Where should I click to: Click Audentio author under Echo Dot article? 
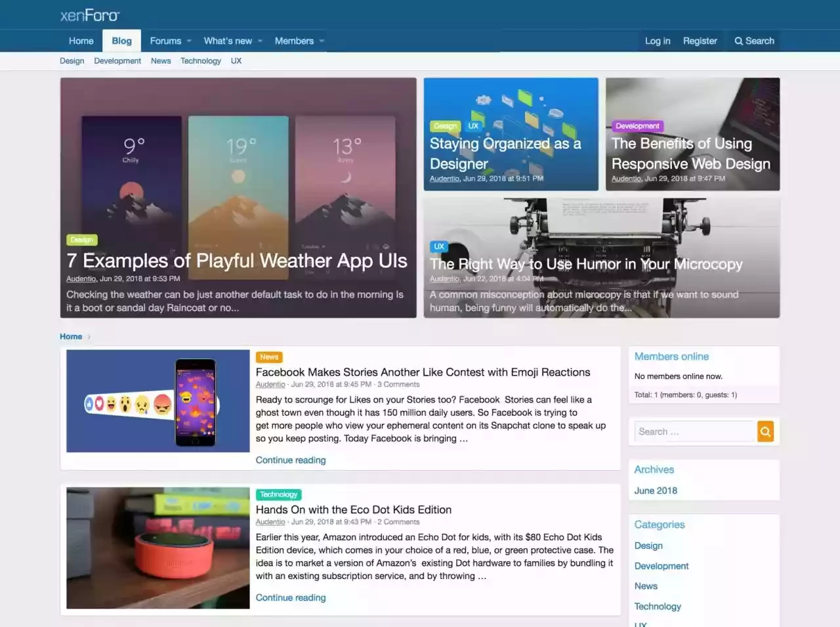coord(270,522)
